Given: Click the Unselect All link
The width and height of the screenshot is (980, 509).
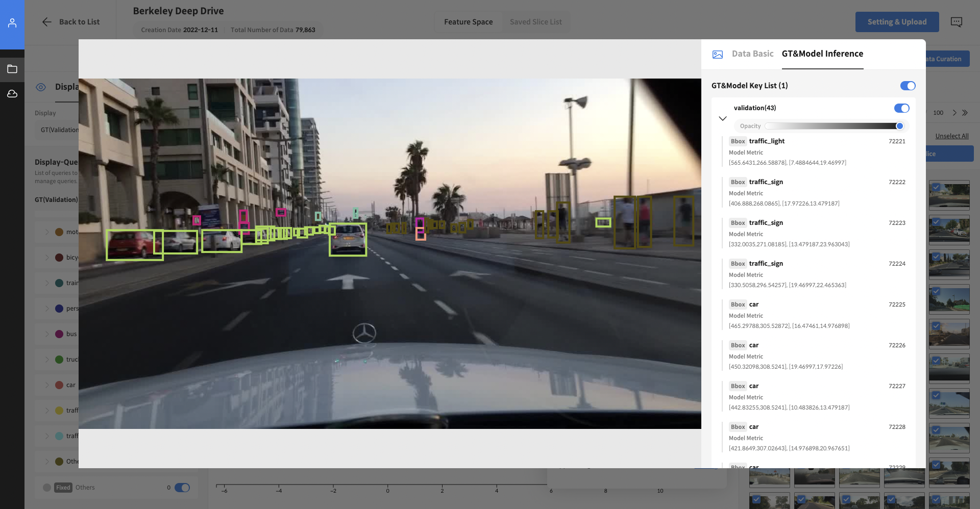Looking at the screenshot, I should (x=952, y=136).
